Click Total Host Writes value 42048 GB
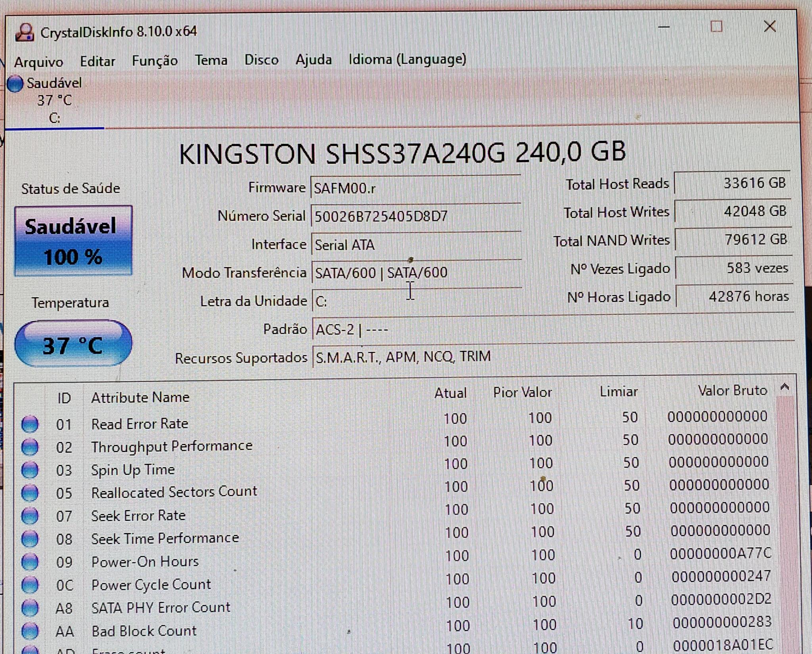812x654 pixels. (733, 211)
